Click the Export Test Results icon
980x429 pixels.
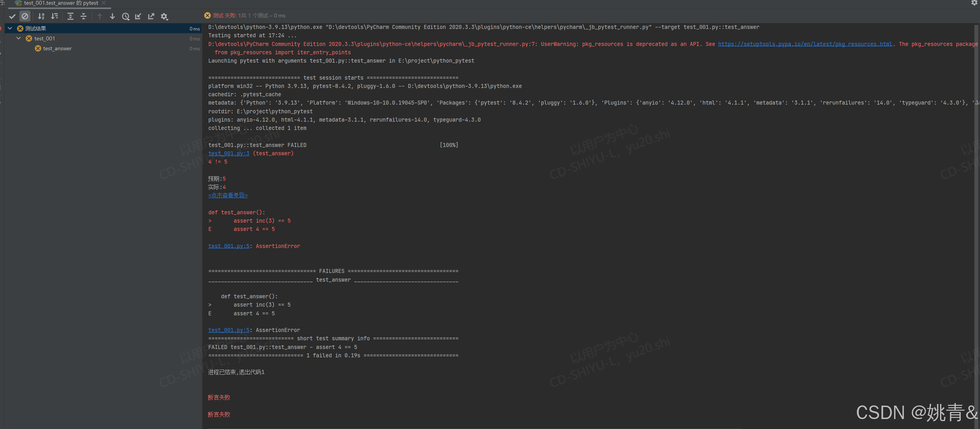151,16
